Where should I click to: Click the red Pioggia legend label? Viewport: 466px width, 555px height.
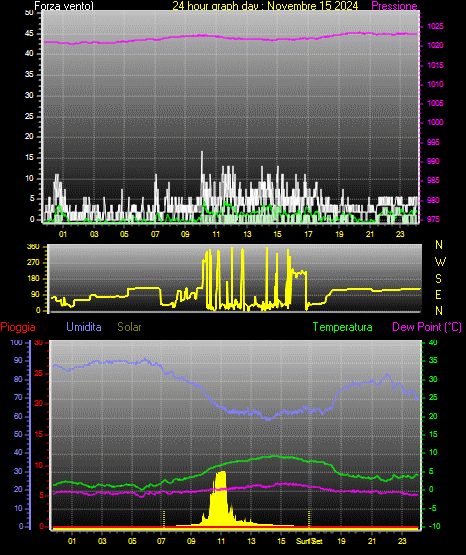point(18,327)
